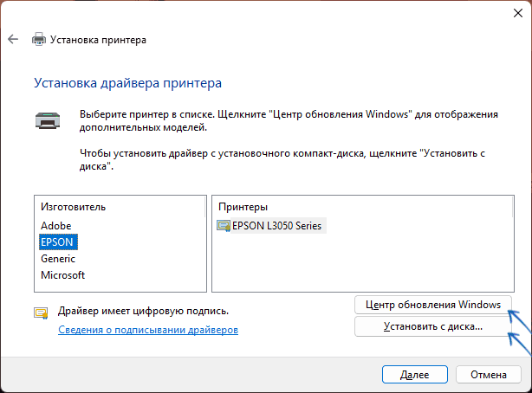Click the Установка драйвера принтера heading
The height and width of the screenshot is (393, 532).
pos(127,83)
